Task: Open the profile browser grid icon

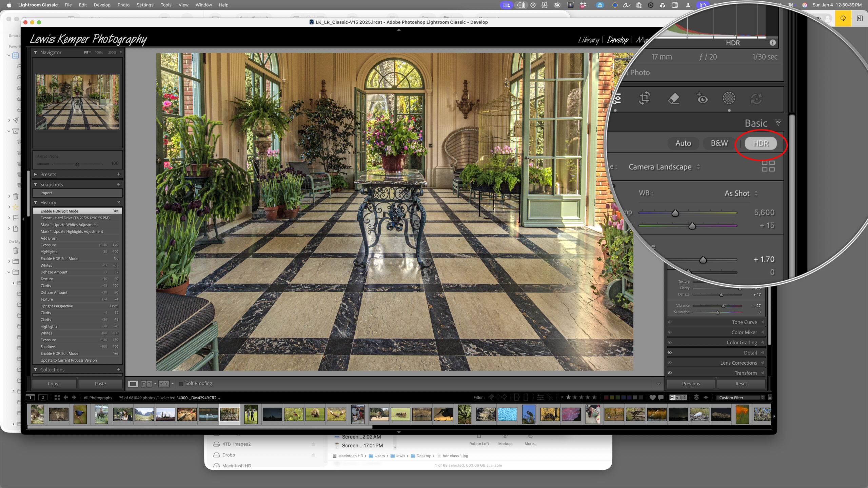Action: 768,166
